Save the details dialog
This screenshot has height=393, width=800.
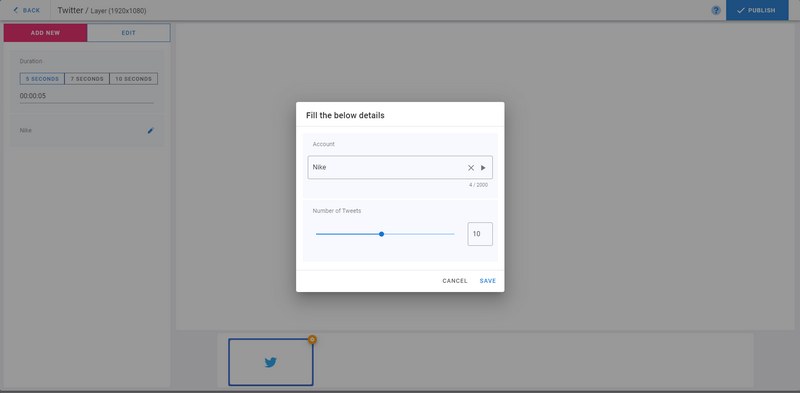tap(488, 281)
